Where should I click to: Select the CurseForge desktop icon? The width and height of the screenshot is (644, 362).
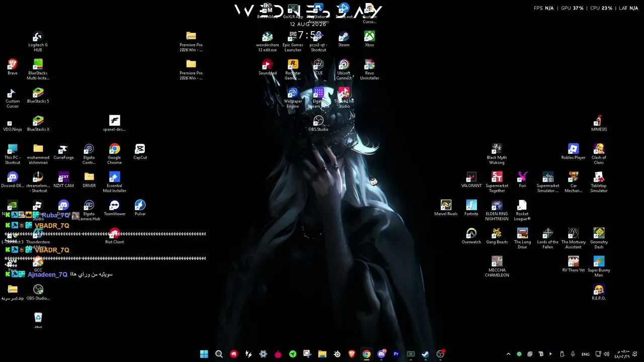63,152
